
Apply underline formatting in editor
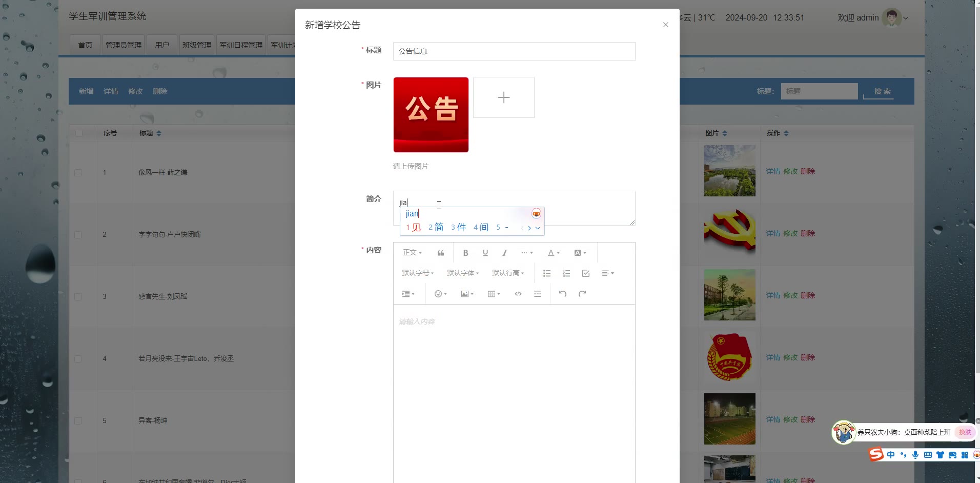[485, 253]
